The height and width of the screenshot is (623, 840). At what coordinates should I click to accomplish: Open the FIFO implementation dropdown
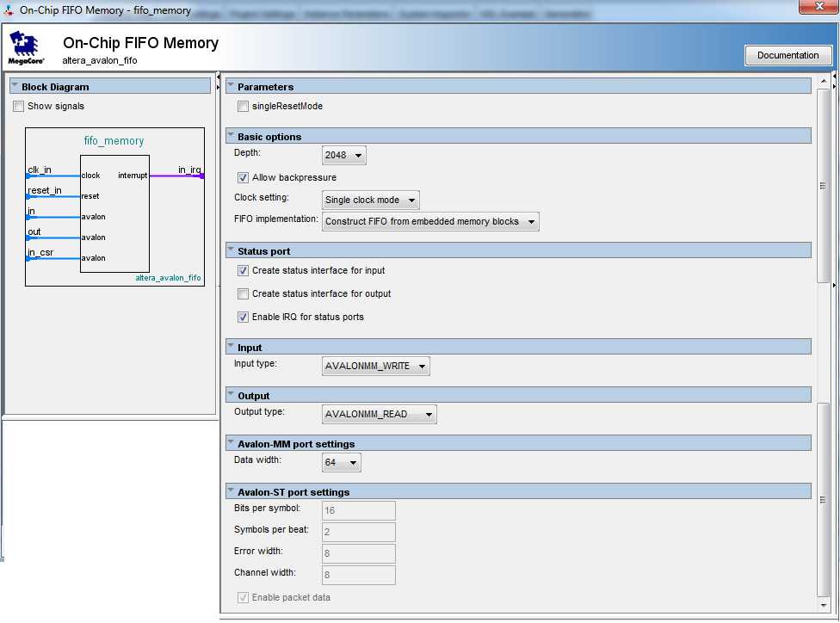pyautogui.click(x=430, y=221)
